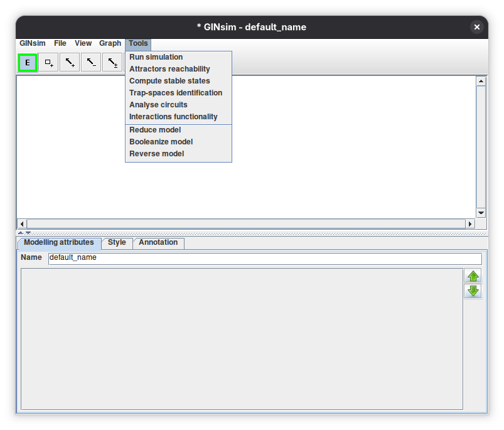Open the GINsim menu
Viewport: 504px width, 430px height.
click(x=33, y=43)
